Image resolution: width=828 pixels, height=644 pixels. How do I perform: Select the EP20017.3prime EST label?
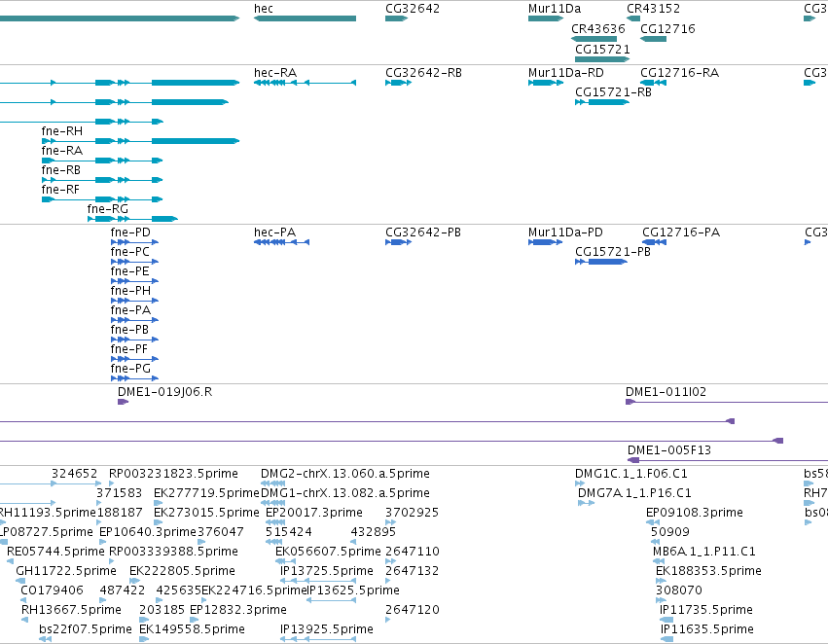click(x=313, y=513)
